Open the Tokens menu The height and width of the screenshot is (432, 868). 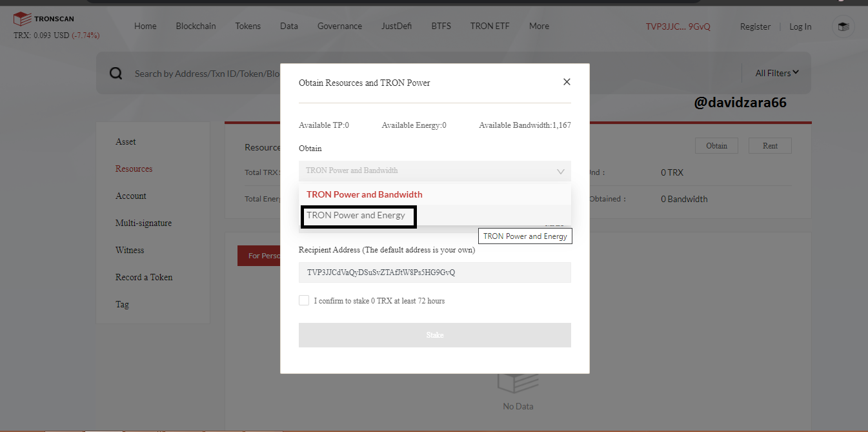[x=248, y=26]
